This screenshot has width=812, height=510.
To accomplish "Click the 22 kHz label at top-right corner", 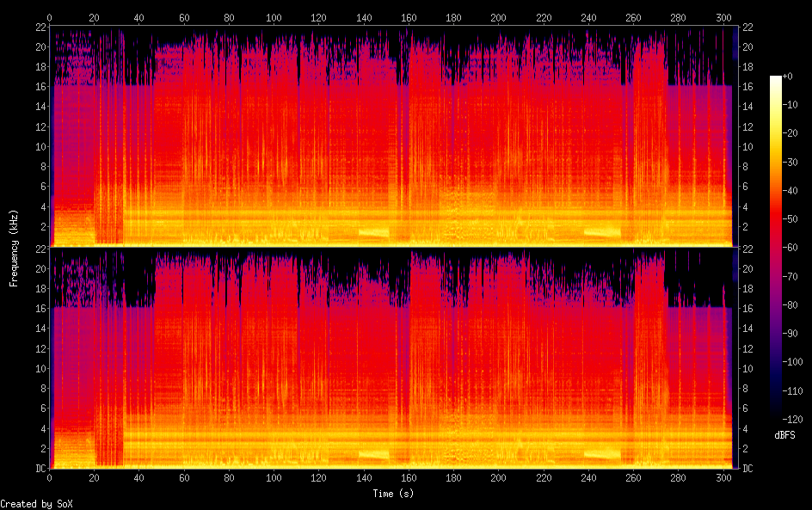I will (x=747, y=28).
